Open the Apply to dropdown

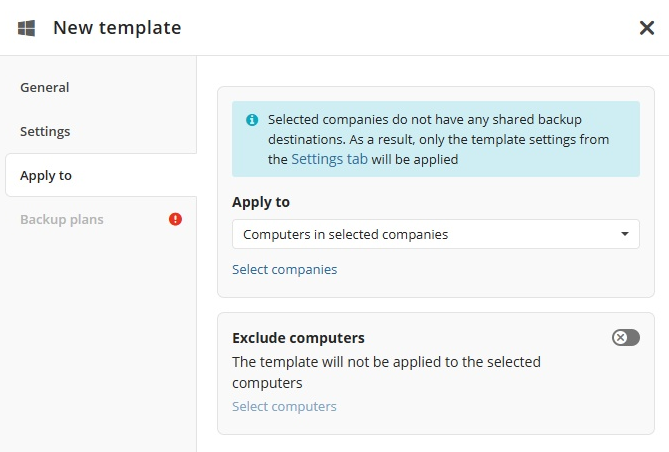[x=436, y=234]
